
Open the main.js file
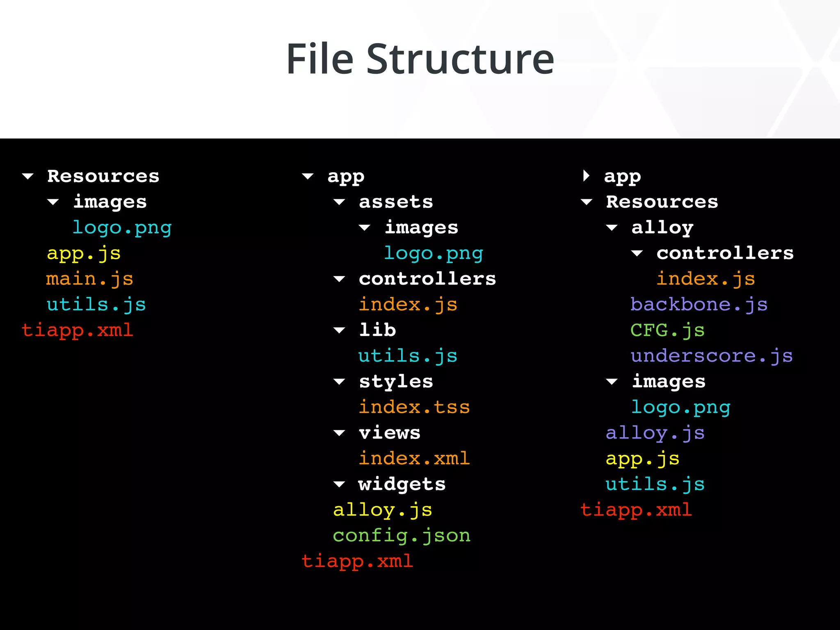89,279
